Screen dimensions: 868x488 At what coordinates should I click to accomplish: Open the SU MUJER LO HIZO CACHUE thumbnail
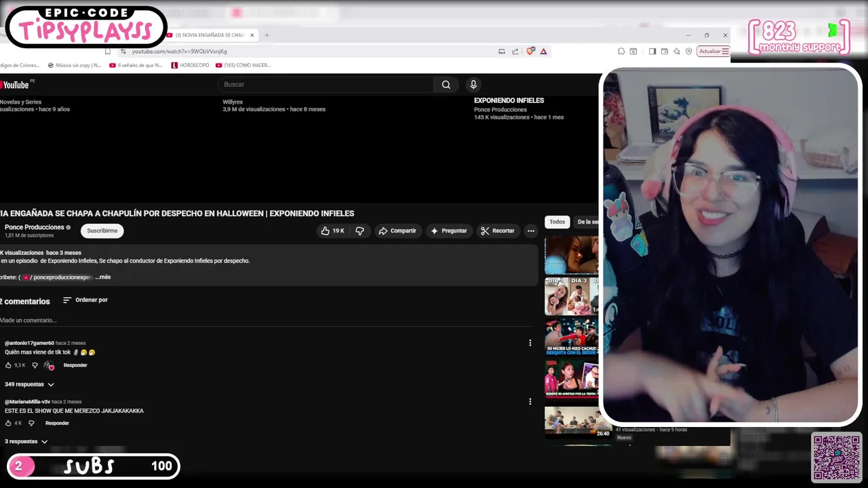pos(572,337)
